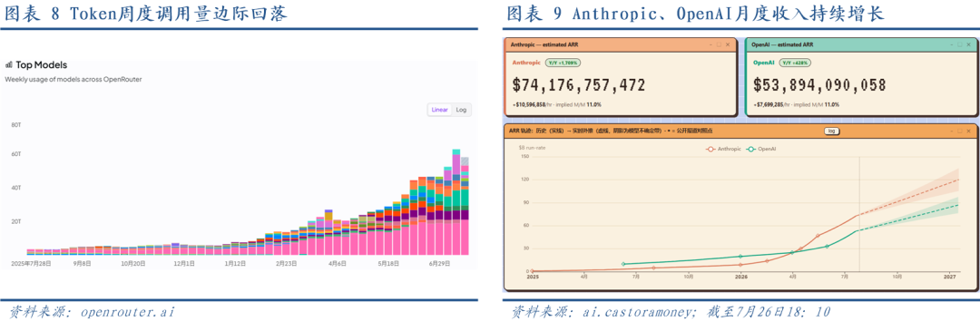This screenshot has width=980, height=331.
Task: Maximize the OpenAI estimated ARR window
Action: (x=959, y=45)
